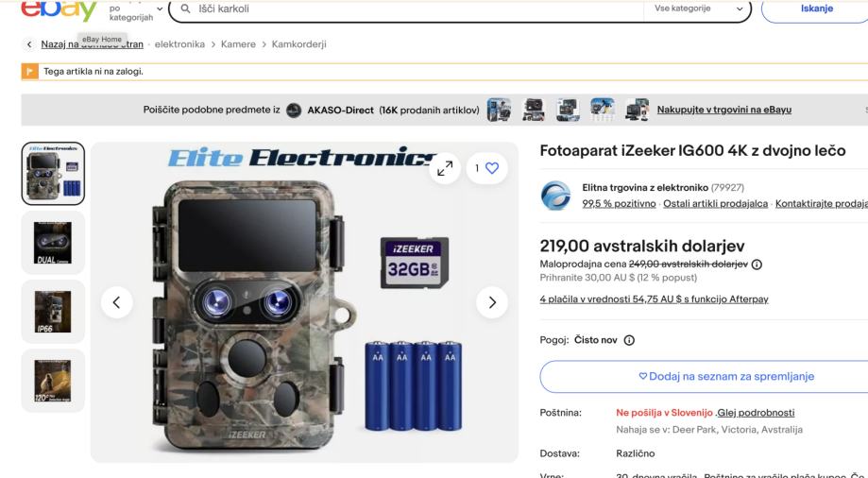The width and height of the screenshot is (868, 478).
Task: Expand the shop by category menu
Action: coord(136,12)
